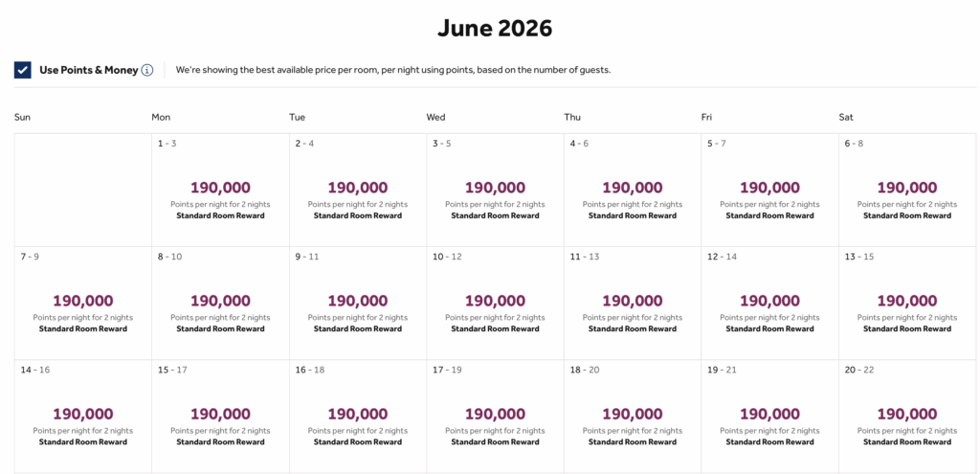This screenshot has width=980, height=474.
Task: Select the June 4 - 6 stay
Action: pyautogui.click(x=633, y=190)
